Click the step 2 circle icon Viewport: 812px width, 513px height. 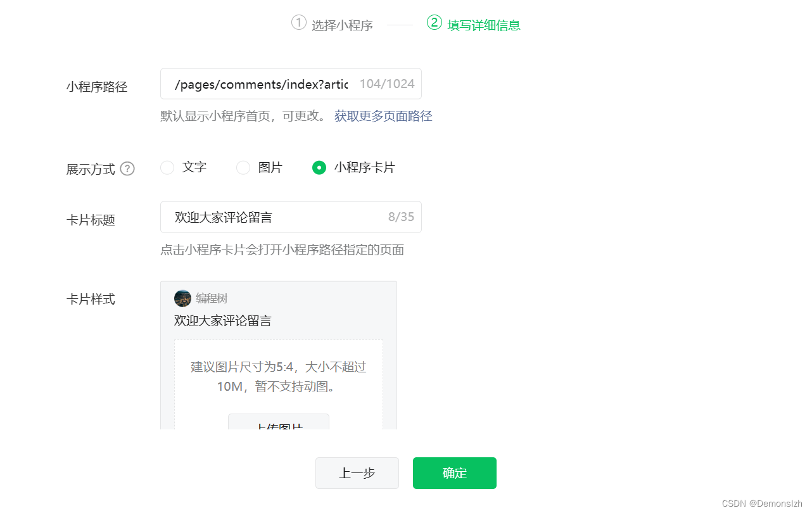[434, 23]
